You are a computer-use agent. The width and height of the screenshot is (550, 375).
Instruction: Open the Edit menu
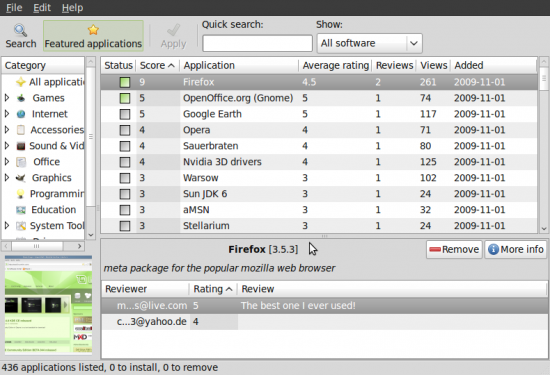pos(42,8)
